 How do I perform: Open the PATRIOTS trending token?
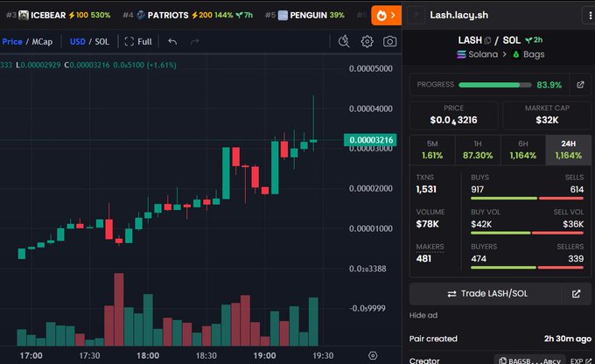coord(188,15)
